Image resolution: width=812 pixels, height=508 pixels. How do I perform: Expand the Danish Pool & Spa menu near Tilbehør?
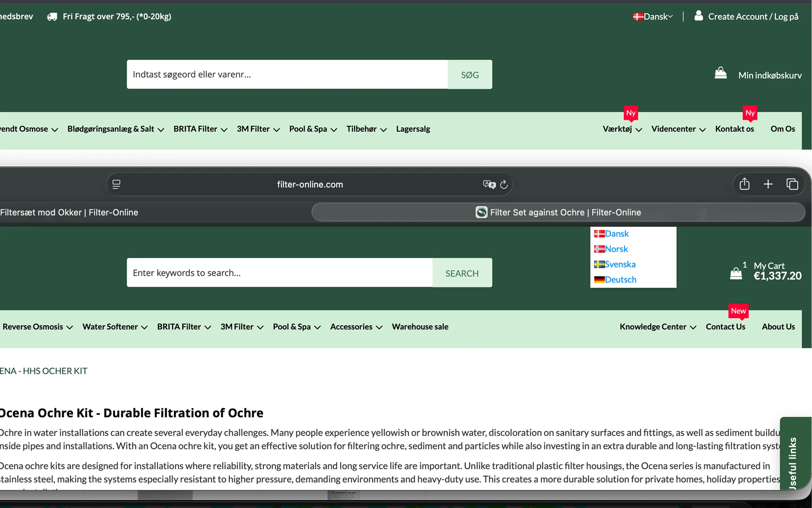point(313,129)
